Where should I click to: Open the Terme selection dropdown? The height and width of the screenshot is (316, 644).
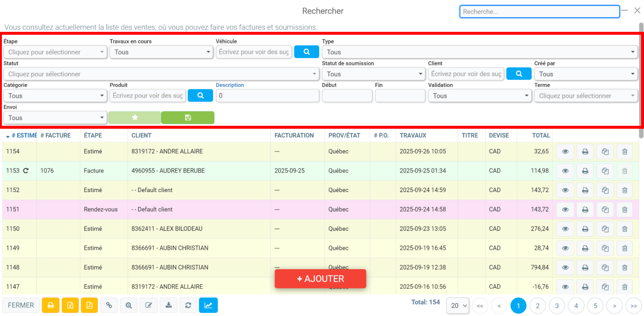click(586, 96)
